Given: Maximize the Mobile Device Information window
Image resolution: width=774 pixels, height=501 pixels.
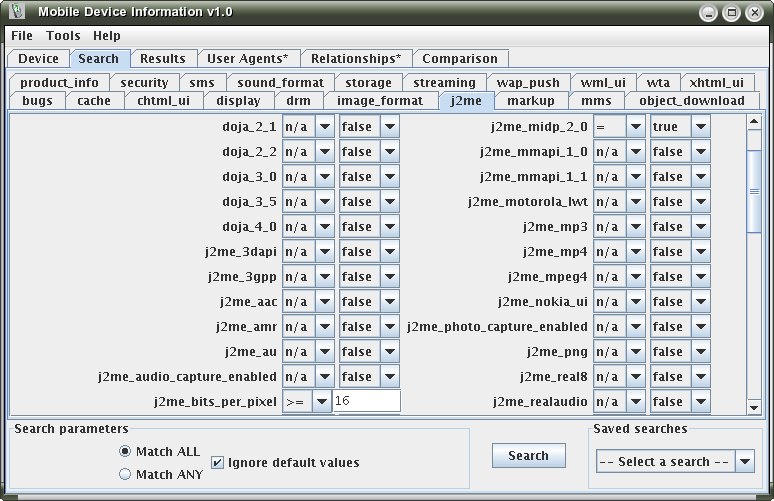Looking at the screenshot, I should [731, 12].
